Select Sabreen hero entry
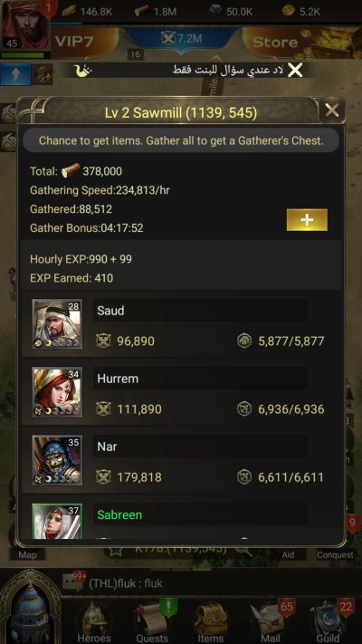This screenshot has width=362, height=644. 182,519
